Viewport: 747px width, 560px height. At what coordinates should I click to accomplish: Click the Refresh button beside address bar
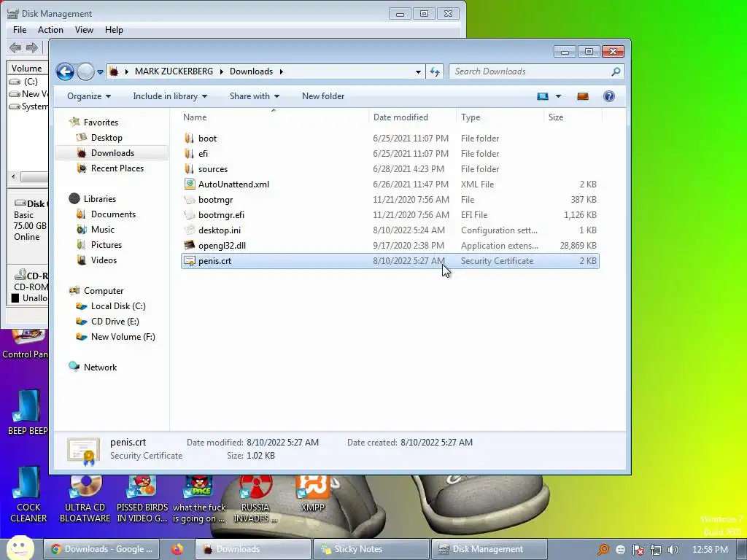point(435,71)
